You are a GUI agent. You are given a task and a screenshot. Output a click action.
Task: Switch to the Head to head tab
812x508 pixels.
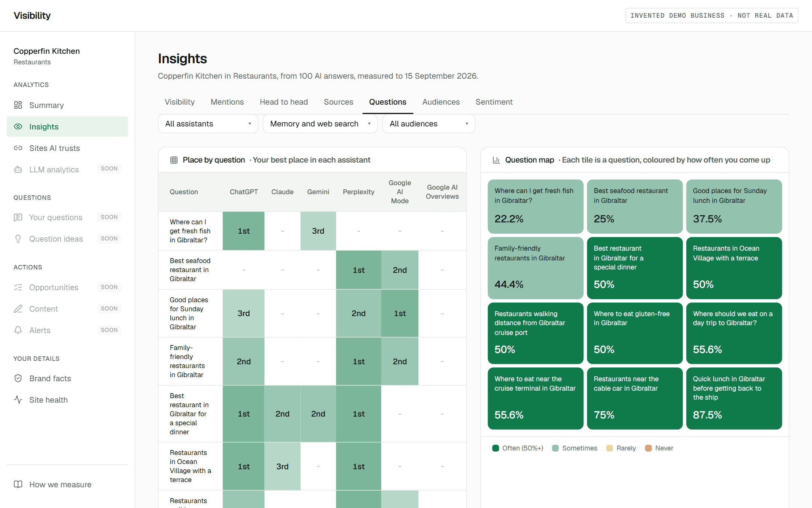(x=284, y=102)
